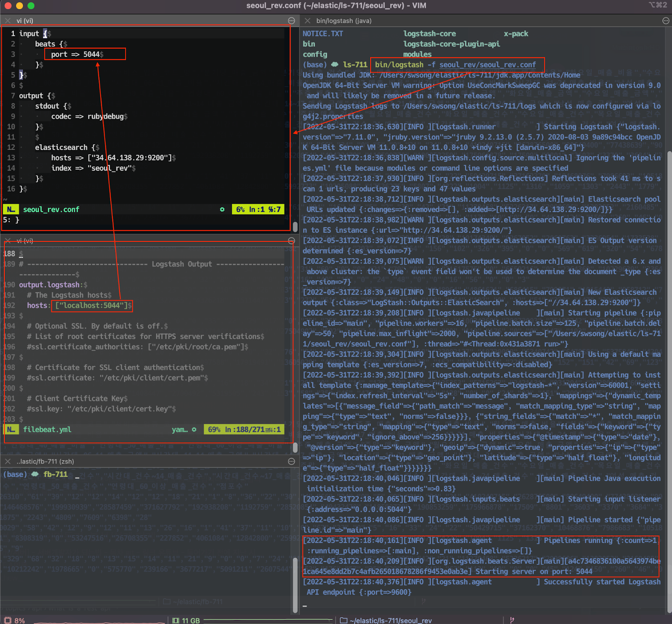Select the second vi (vi) pane title
The height and width of the screenshot is (624, 672).
tap(25, 241)
